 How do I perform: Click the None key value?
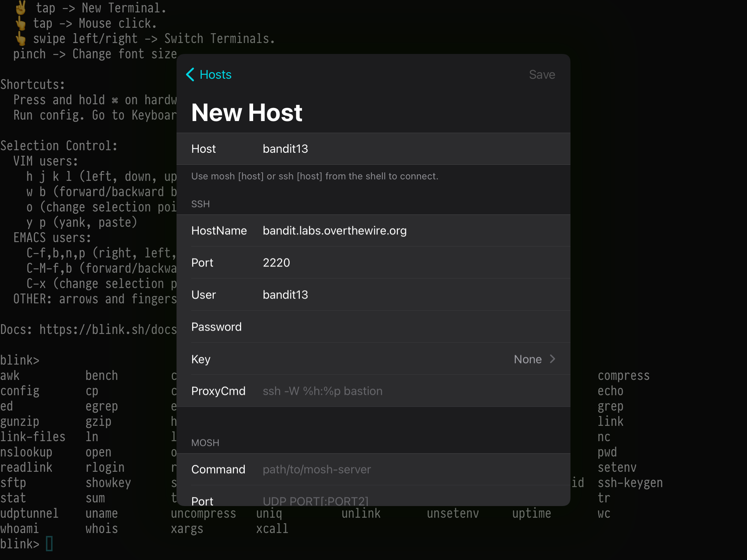(527, 359)
